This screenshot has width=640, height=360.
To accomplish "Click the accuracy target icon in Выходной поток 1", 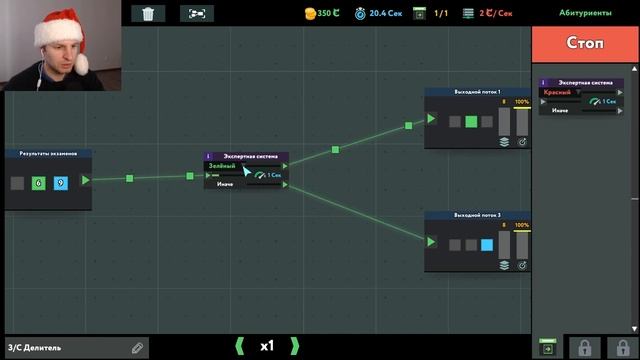I will point(522,142).
